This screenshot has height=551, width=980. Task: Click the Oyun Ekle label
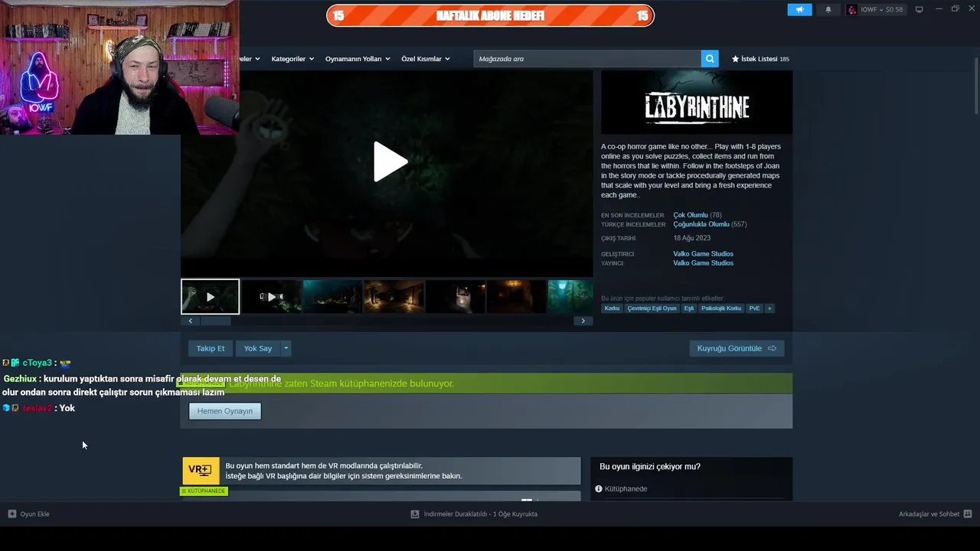[34, 514]
